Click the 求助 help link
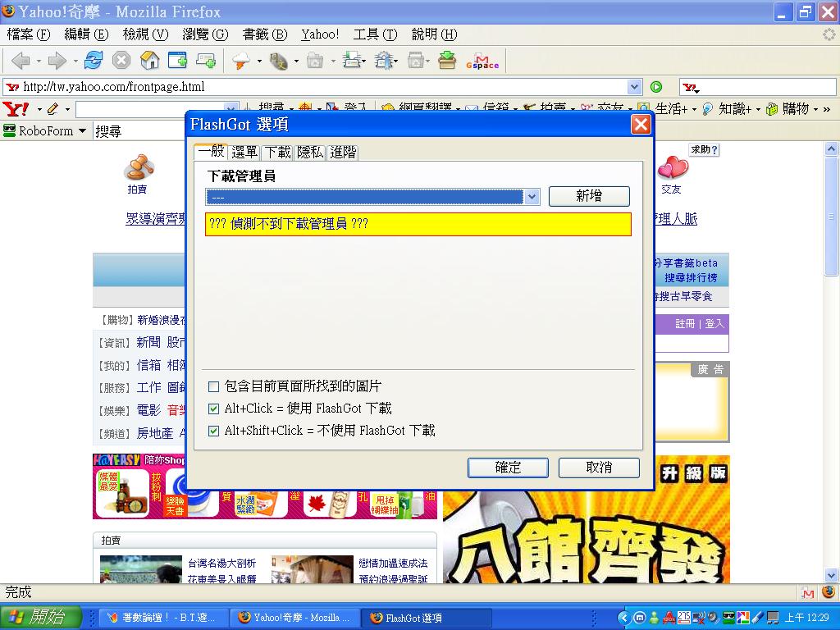The image size is (840, 630). point(704,150)
